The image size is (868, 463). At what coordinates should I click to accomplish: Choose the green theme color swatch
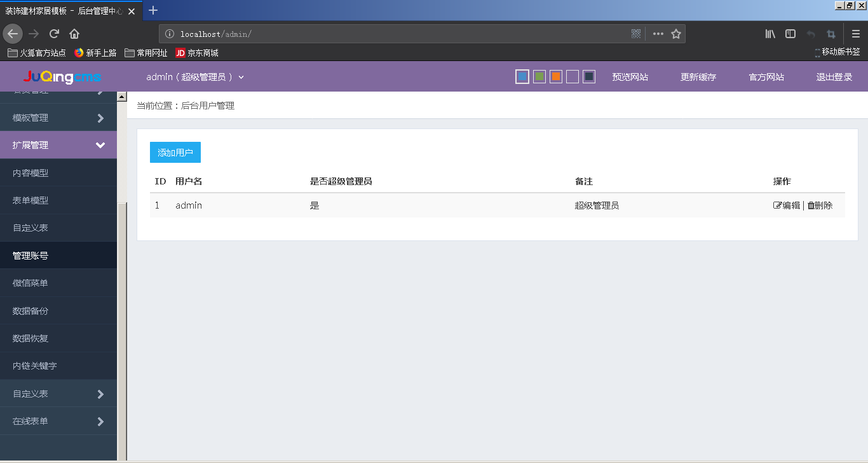[x=539, y=77]
